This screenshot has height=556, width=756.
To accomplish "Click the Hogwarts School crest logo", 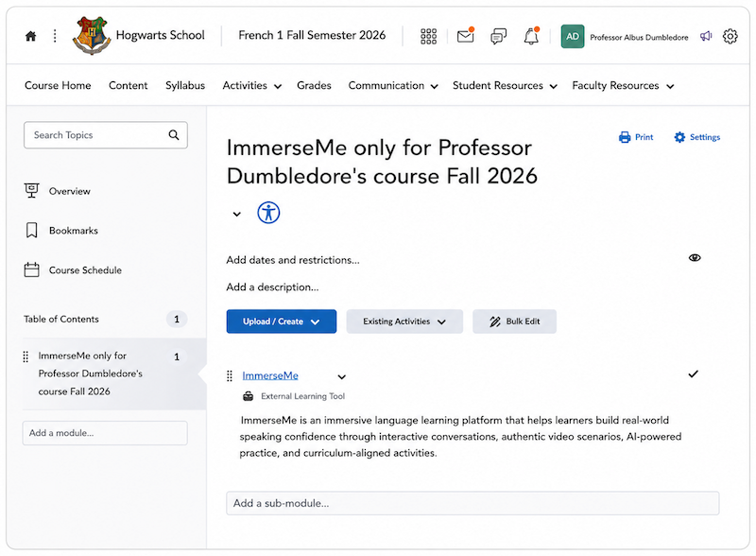I will click(91, 35).
